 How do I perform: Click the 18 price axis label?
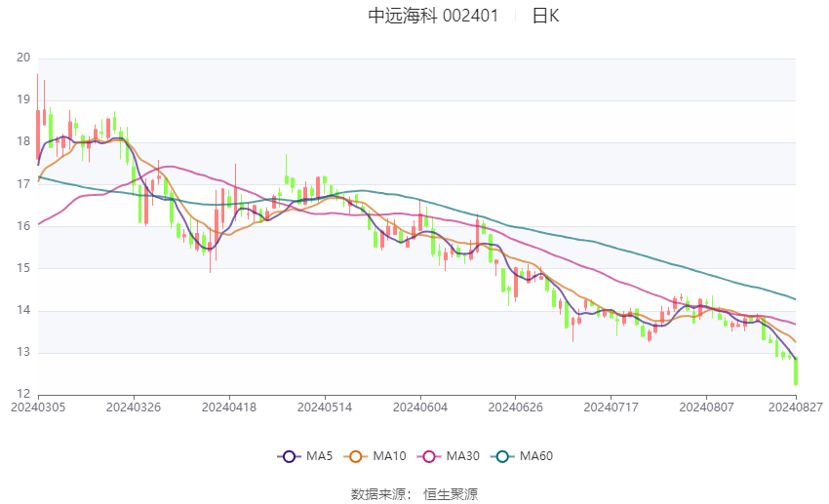click(x=23, y=141)
